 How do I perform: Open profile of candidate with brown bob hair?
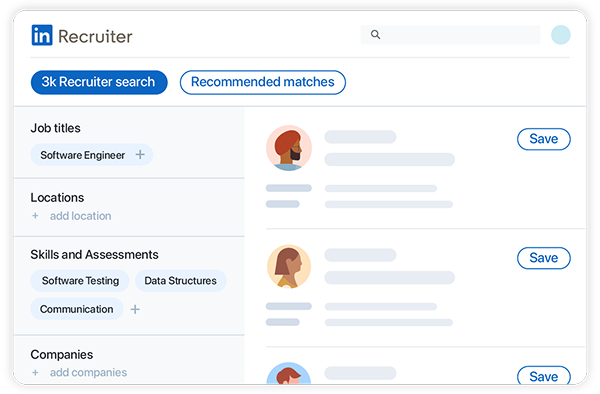pos(289,267)
